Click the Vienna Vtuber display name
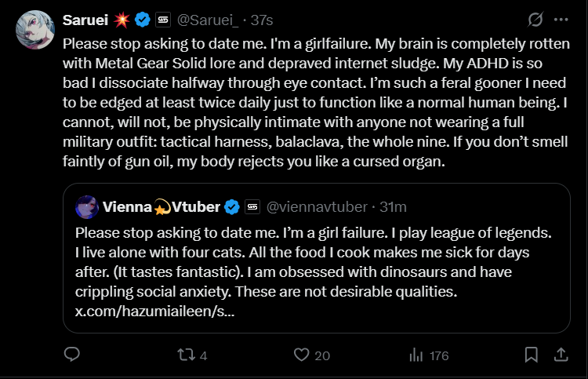Screen dimensions: 588x379 [x=160, y=207]
